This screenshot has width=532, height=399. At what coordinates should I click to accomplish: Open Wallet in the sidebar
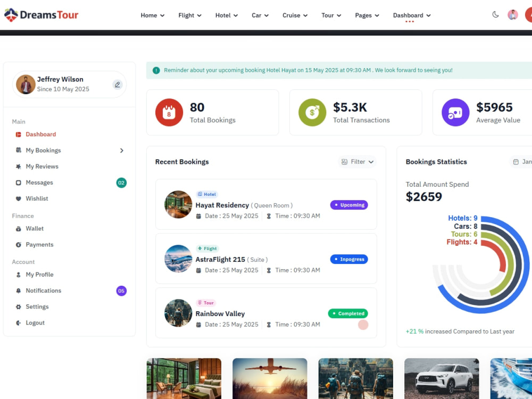click(35, 229)
